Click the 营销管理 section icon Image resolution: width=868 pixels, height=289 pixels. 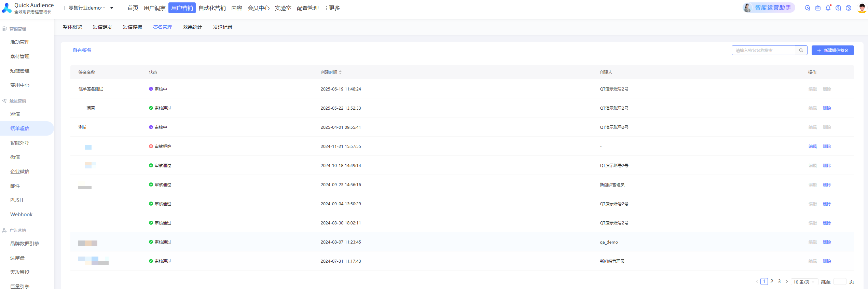(x=4, y=29)
